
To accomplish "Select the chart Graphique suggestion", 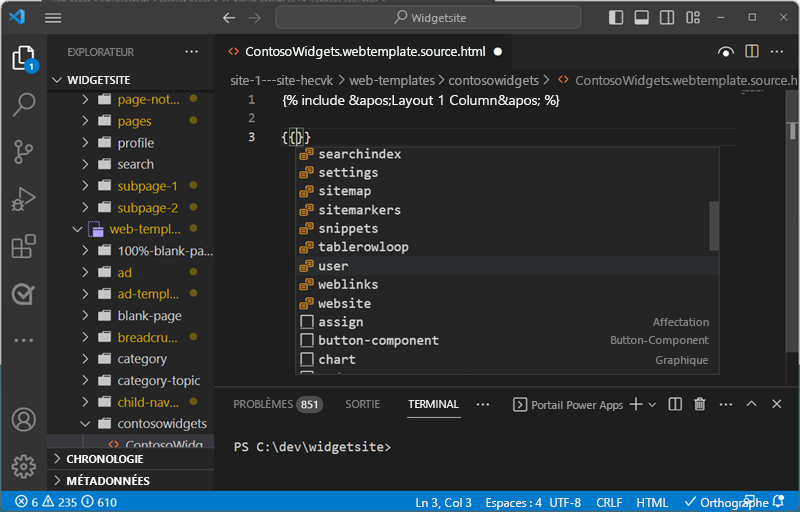I will [x=507, y=359].
